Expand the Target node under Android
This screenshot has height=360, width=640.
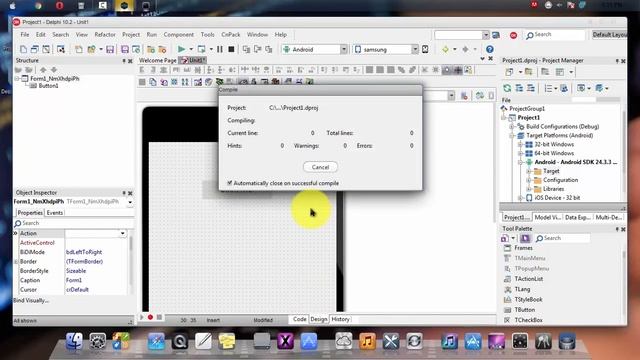[x=529, y=171]
